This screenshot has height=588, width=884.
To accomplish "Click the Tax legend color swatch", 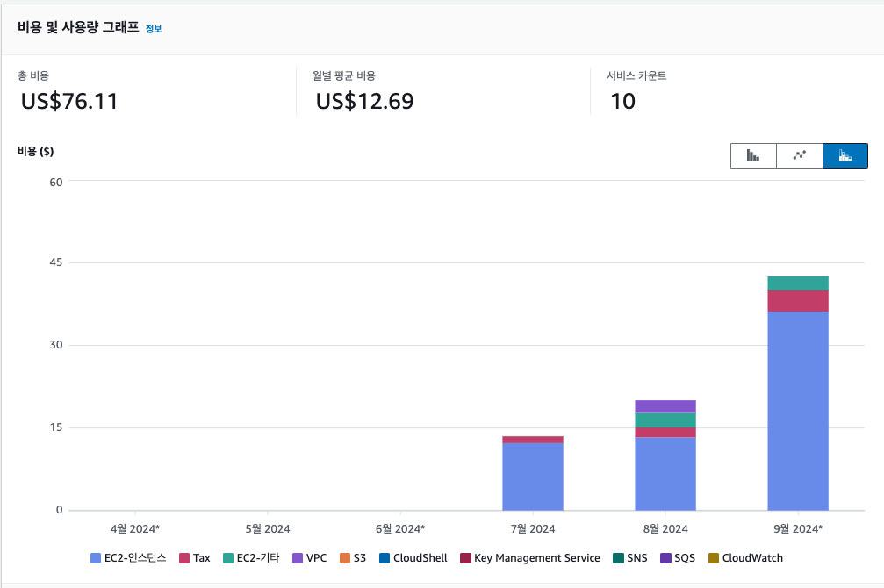I will point(184,558).
